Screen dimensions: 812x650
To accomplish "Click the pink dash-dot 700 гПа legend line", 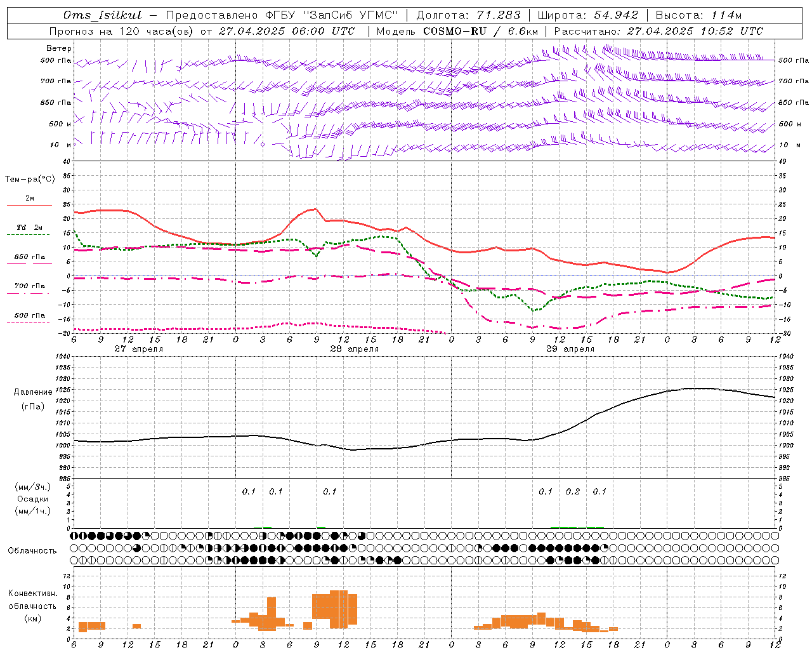I will [x=29, y=293].
